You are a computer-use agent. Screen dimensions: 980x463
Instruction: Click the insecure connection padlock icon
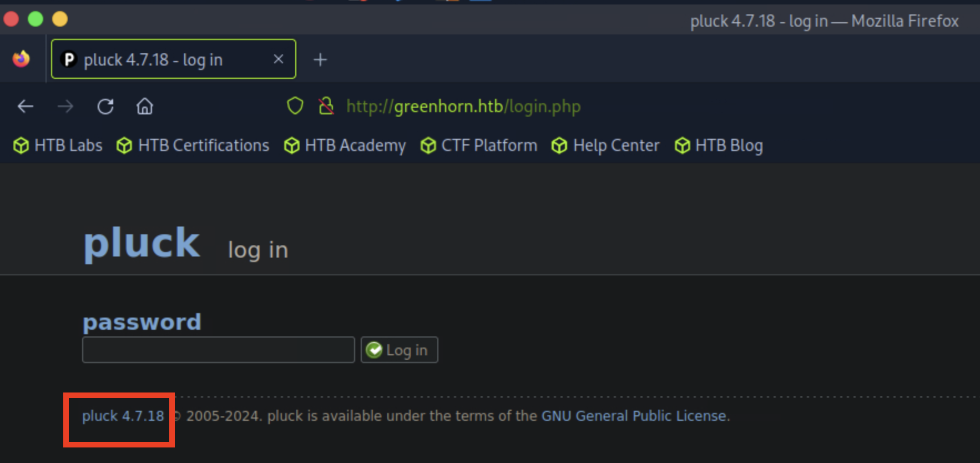coord(326,105)
